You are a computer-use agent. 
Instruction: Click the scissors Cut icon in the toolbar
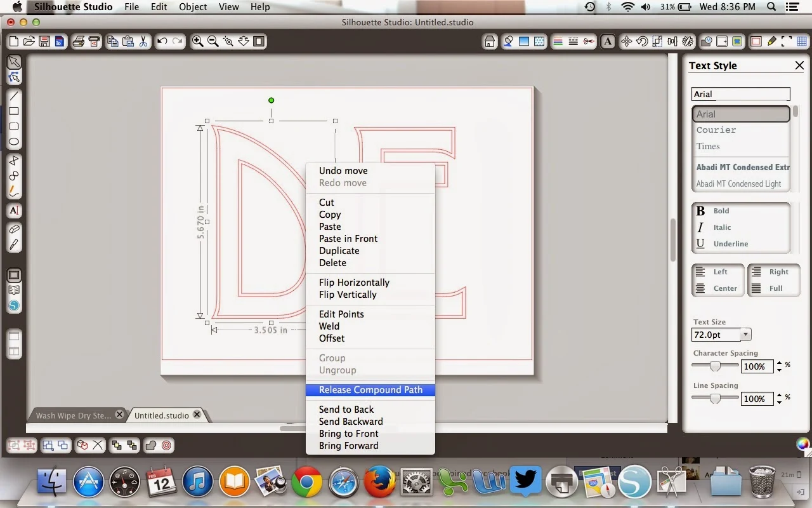[x=143, y=42]
